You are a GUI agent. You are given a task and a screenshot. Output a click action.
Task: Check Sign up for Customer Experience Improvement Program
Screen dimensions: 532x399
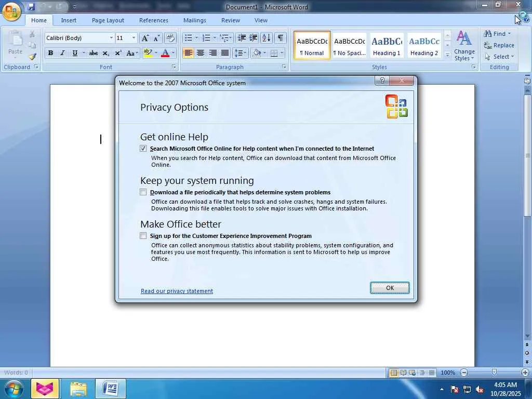click(x=143, y=235)
